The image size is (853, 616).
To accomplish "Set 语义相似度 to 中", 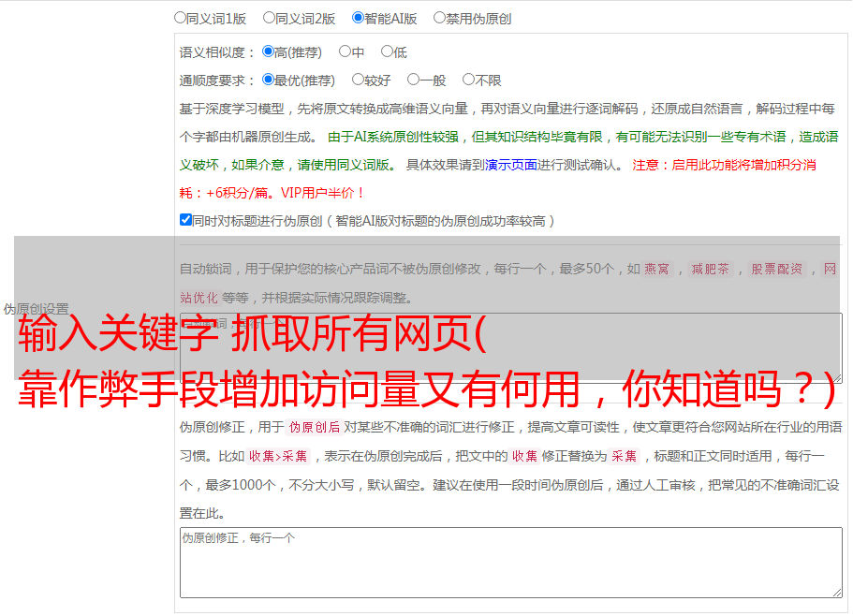I will tap(345, 51).
